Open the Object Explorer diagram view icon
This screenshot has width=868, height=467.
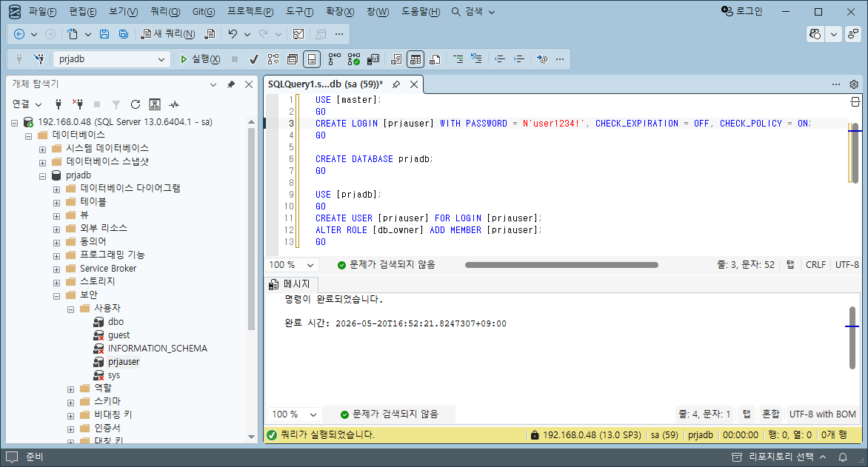point(155,104)
